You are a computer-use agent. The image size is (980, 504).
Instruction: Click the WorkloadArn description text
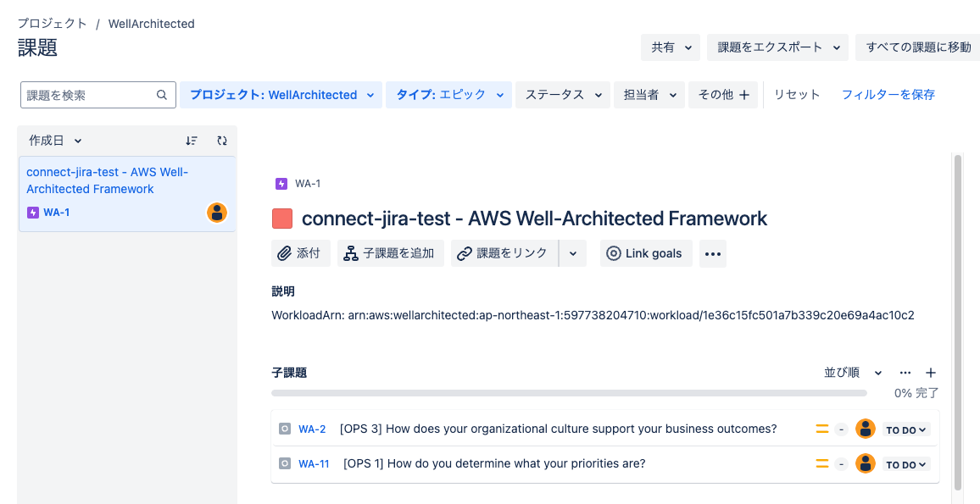pos(593,315)
